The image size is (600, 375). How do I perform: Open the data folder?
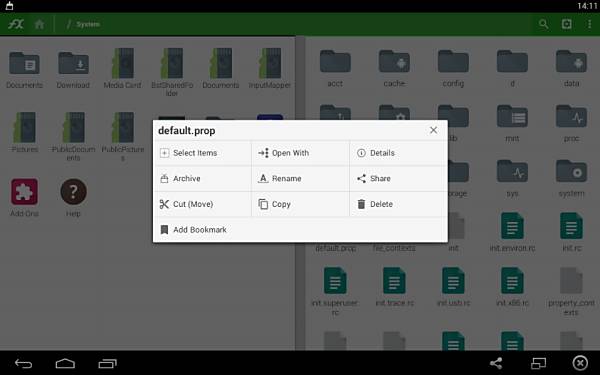click(571, 69)
